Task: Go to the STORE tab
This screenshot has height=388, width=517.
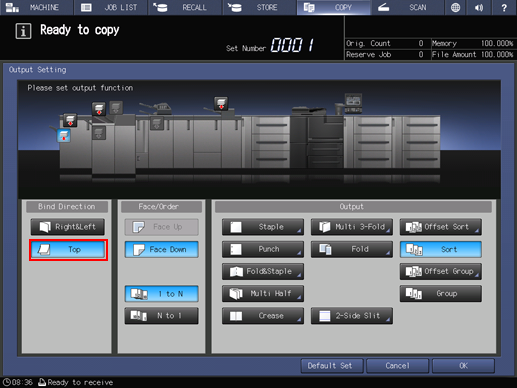Action: point(259,7)
